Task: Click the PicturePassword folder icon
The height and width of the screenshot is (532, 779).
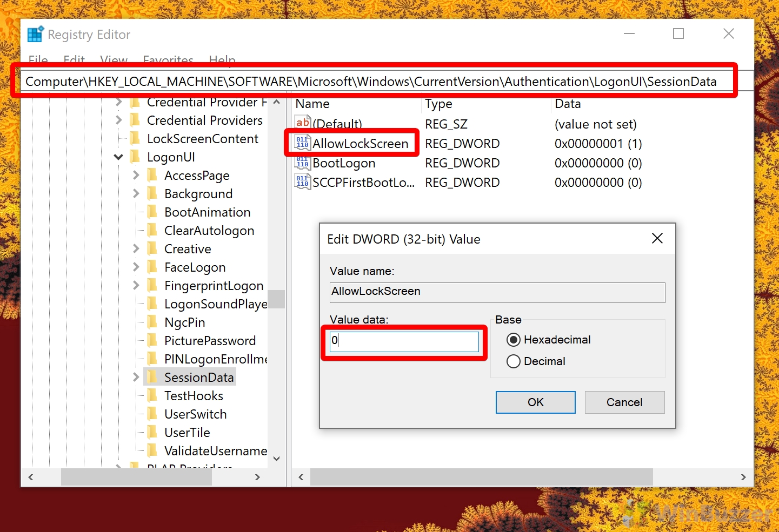Action: click(153, 340)
